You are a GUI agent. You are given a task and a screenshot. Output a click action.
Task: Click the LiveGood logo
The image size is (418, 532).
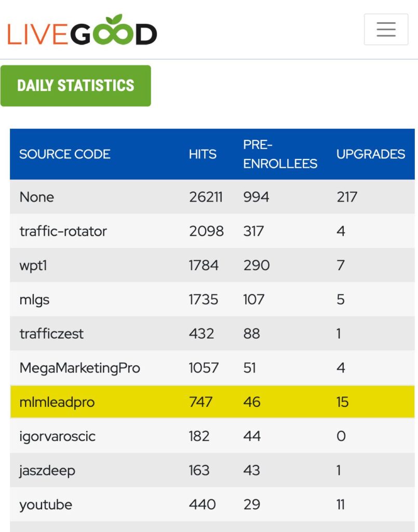pyautogui.click(x=82, y=30)
